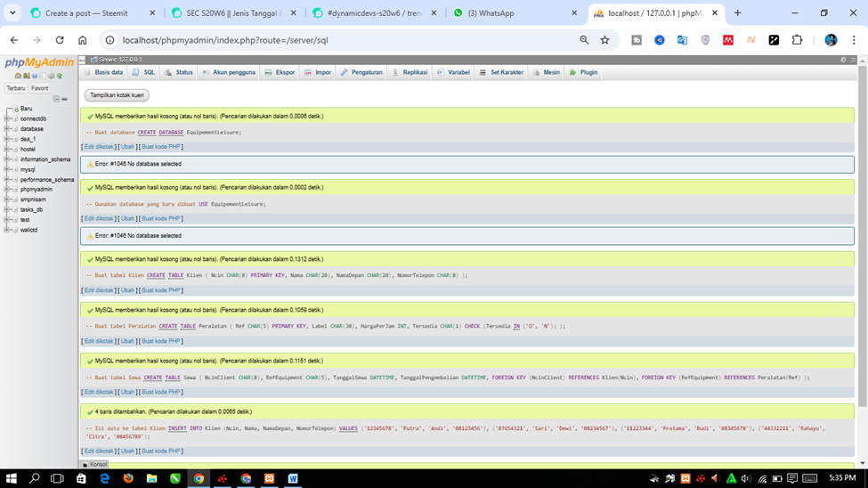Click the phpMyAdmin home icon
This screenshot has width=868, height=488.
pyautogui.click(x=19, y=76)
